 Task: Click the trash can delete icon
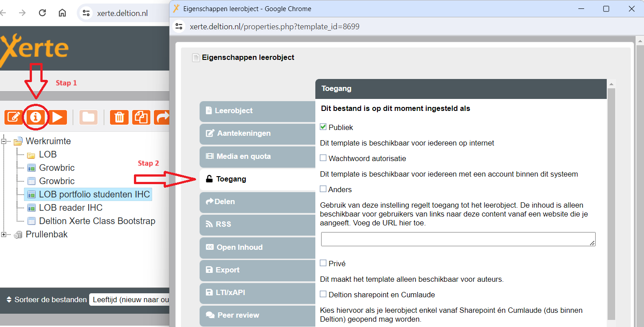[119, 117]
